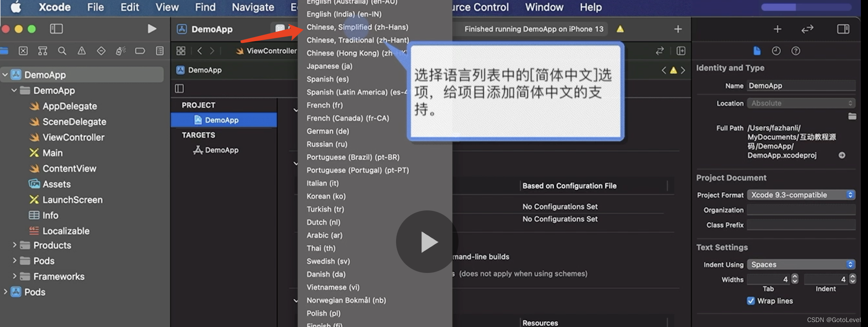This screenshot has width=868, height=327.
Task: Go forward in editor history
Action: click(212, 51)
